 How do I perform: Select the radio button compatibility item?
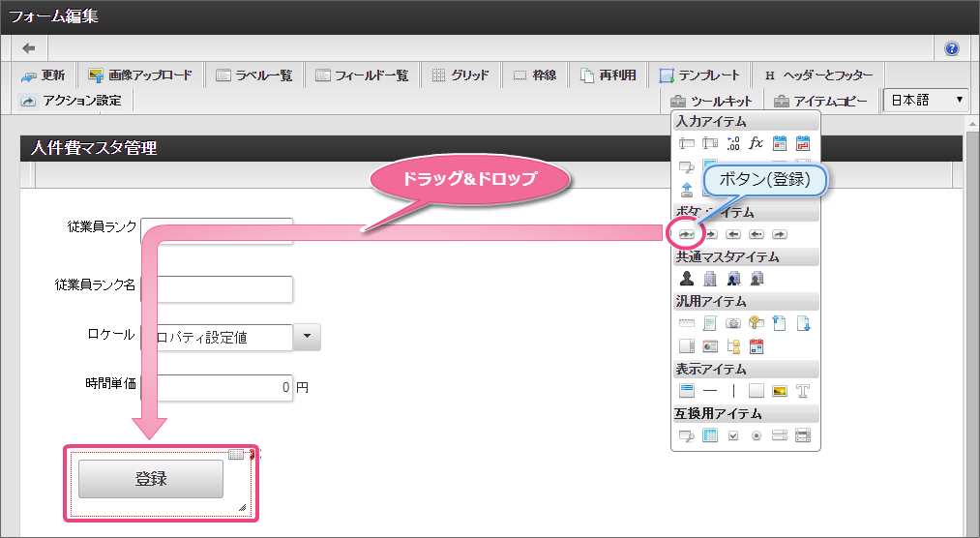pos(757,435)
